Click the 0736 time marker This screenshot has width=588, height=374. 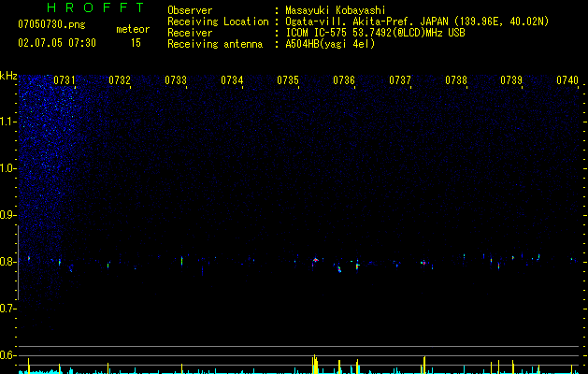[x=344, y=80]
